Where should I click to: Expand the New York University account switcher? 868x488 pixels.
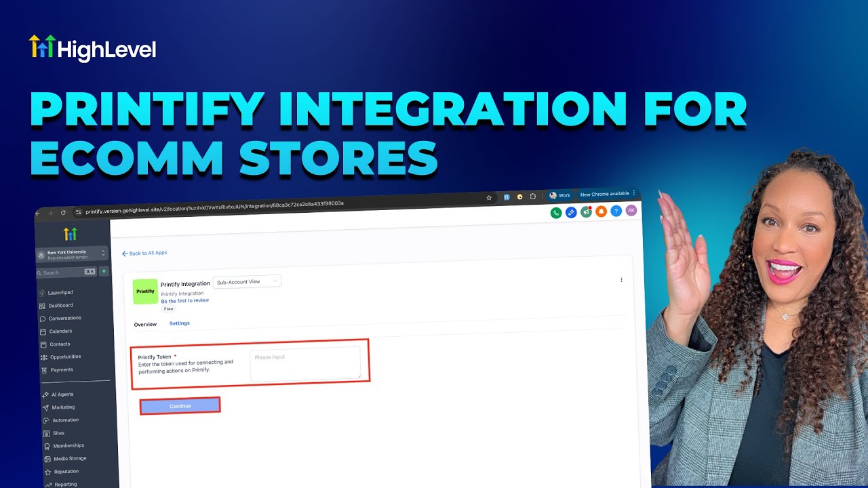point(72,254)
